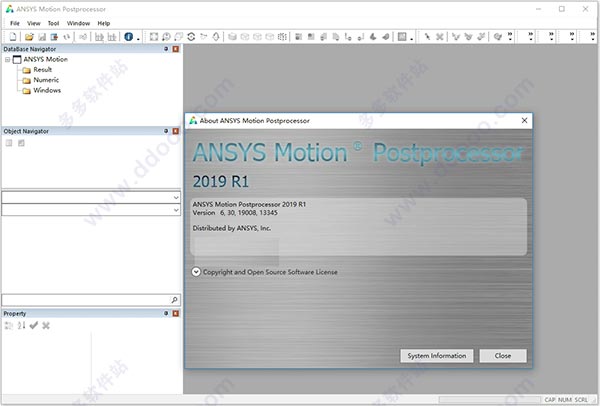The height and width of the screenshot is (406, 600).
Task: Click the display style icon with dropdown dot
Action: click(402, 37)
